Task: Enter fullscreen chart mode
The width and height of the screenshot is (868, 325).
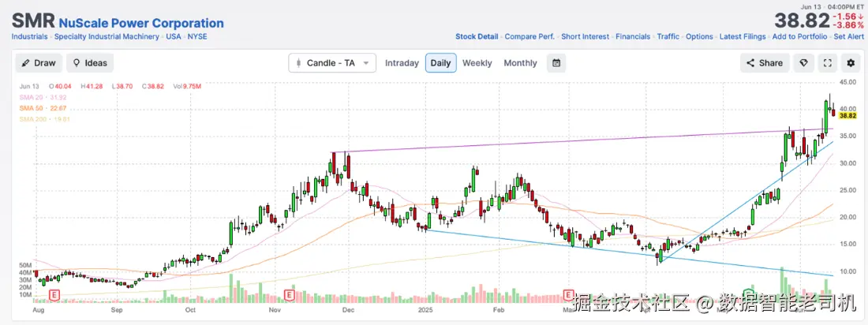Action: tap(828, 62)
